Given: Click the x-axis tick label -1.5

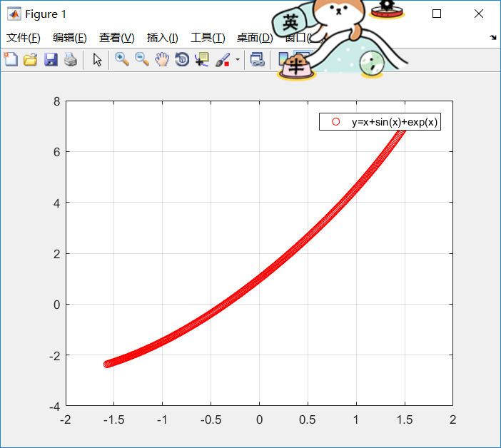Looking at the screenshot, I should pyautogui.click(x=113, y=420).
